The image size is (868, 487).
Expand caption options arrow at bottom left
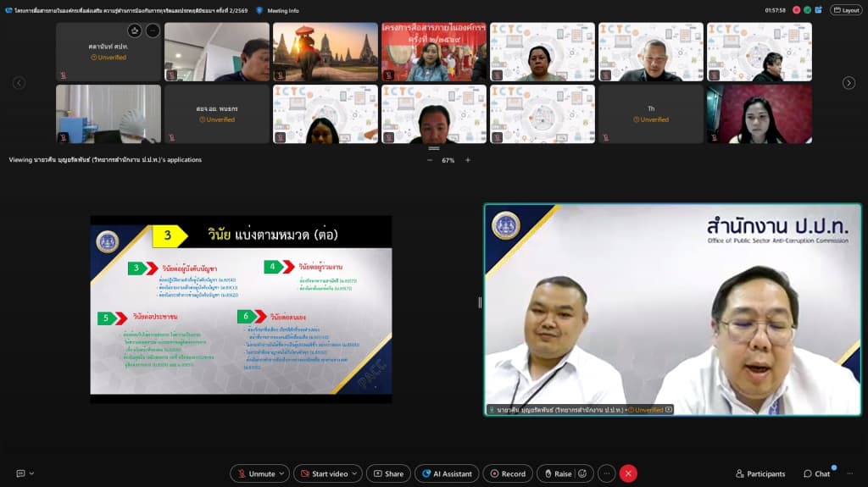tap(31, 473)
